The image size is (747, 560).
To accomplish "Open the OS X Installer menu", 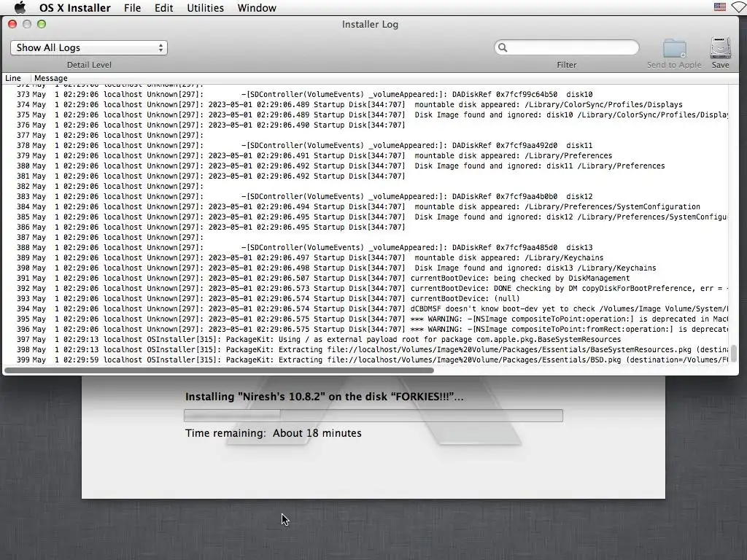I will click(x=75, y=8).
